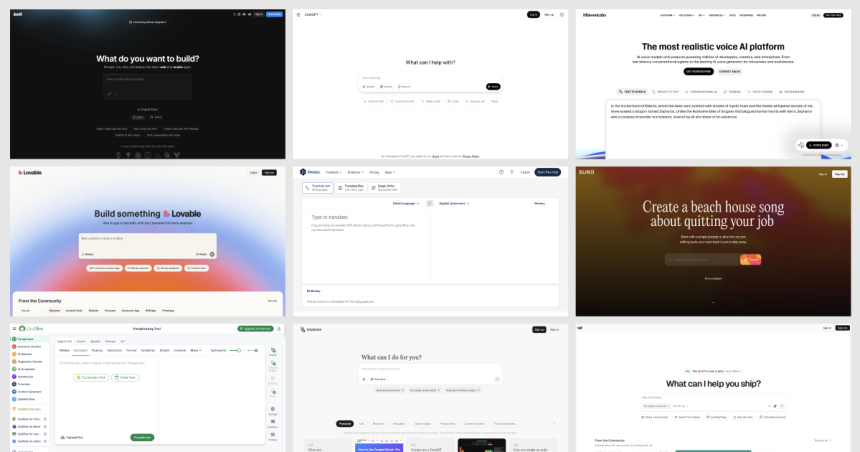This screenshot has width=860, height=452.
Task: Click the QuillBot Synonyms slider handle
Action: [239, 350]
